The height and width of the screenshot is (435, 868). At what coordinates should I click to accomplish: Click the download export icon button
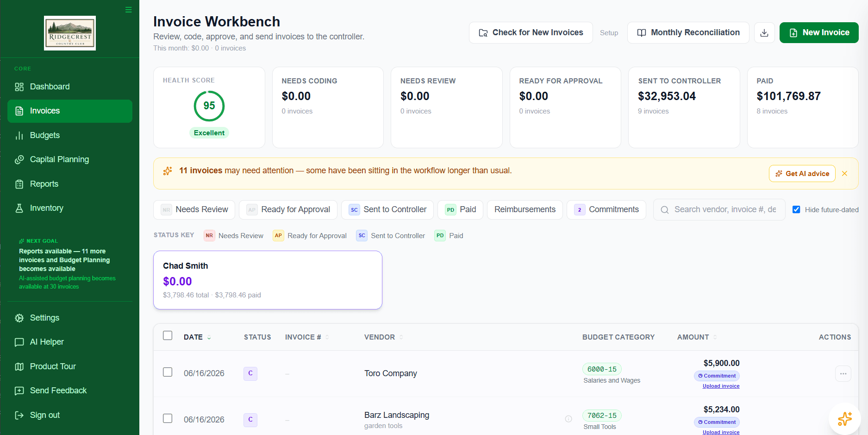[764, 33]
